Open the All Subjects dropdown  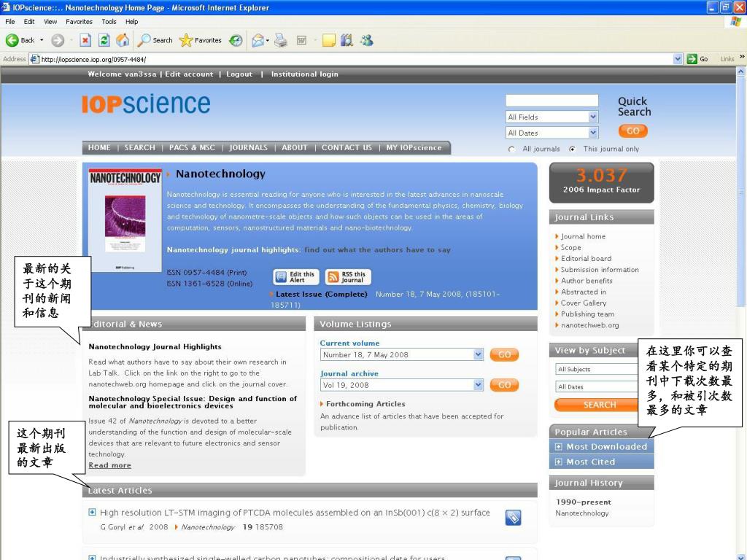pyautogui.click(x=597, y=369)
